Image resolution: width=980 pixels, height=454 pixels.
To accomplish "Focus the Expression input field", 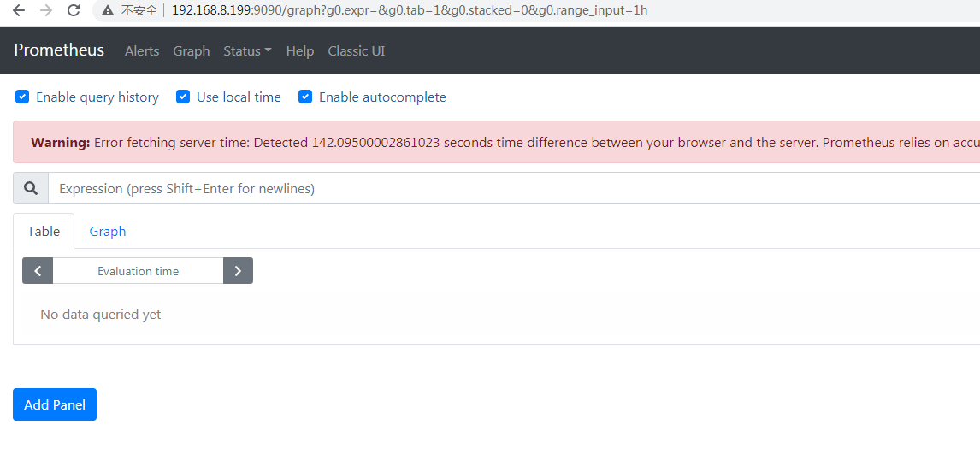I will (x=514, y=188).
